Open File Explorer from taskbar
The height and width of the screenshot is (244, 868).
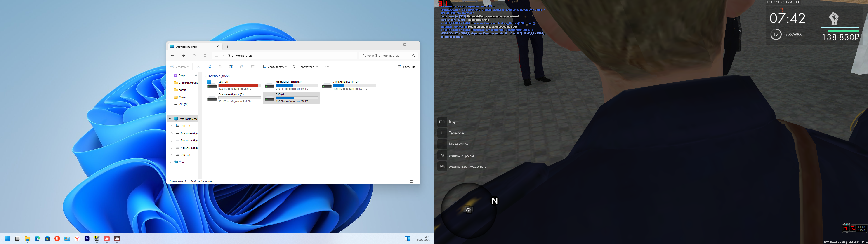pos(27,239)
